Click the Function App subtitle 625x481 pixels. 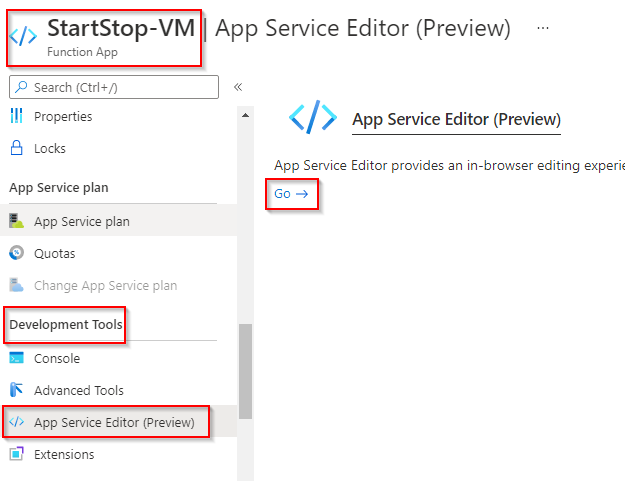[x=82, y=52]
